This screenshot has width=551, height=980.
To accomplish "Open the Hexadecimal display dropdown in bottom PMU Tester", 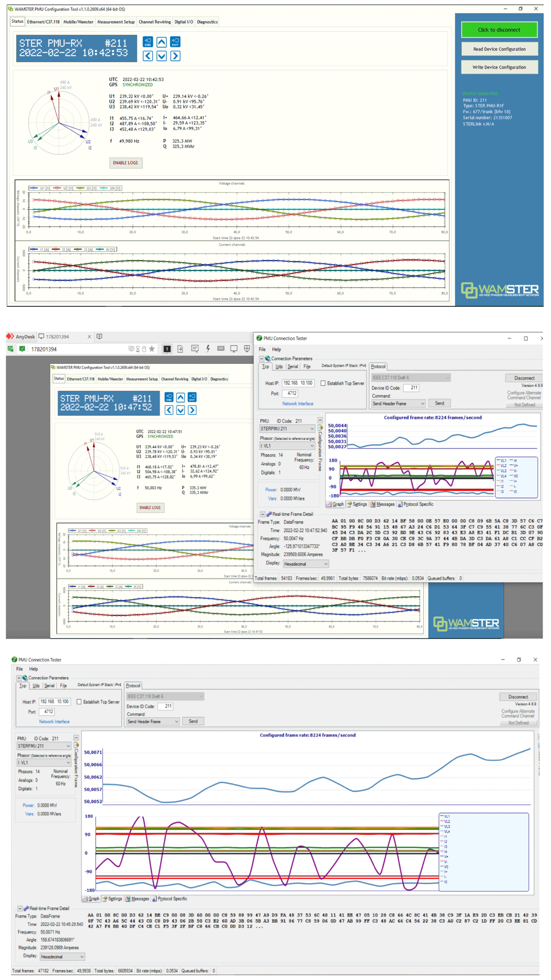I will click(x=61, y=957).
